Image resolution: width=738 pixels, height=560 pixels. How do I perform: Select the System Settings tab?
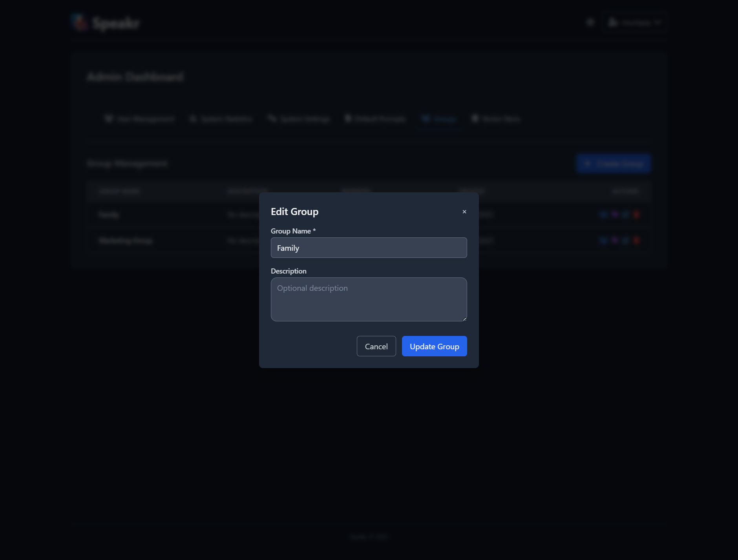tap(299, 119)
